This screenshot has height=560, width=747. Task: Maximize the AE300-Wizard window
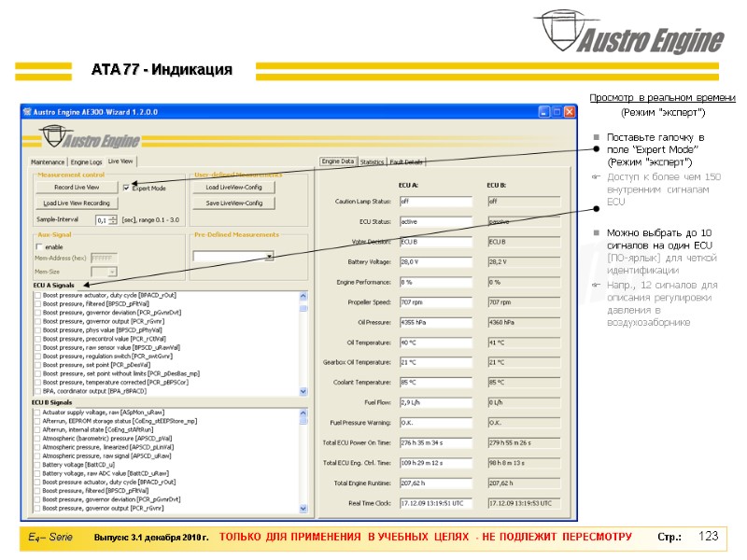pyautogui.click(x=557, y=112)
